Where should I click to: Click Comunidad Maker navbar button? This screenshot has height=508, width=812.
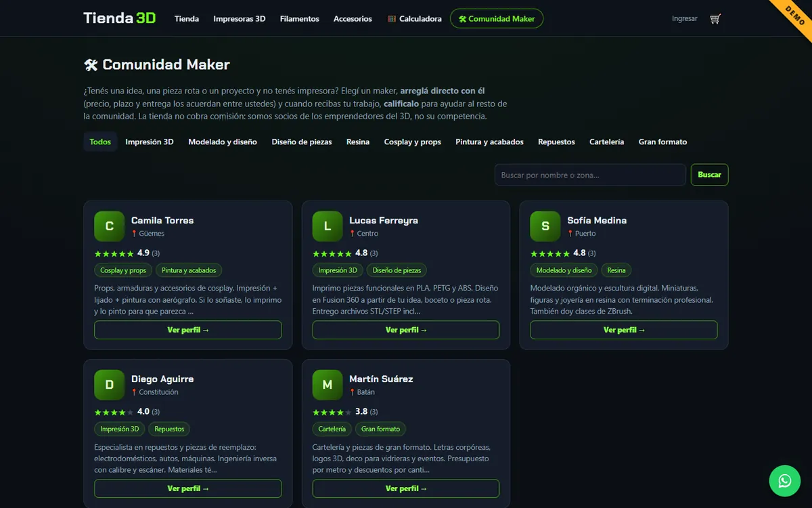click(x=497, y=19)
